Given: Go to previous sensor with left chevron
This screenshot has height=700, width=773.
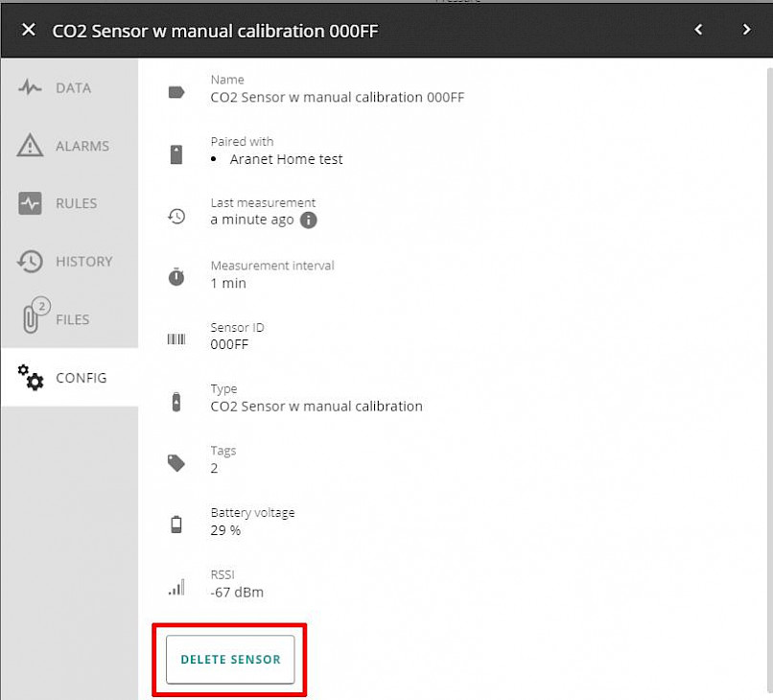Looking at the screenshot, I should [698, 30].
